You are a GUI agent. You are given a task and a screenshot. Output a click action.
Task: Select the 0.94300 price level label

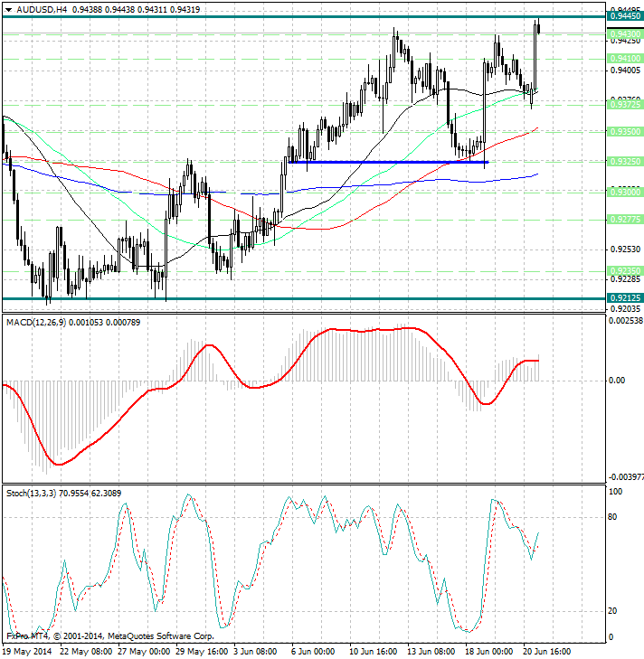tap(625, 33)
